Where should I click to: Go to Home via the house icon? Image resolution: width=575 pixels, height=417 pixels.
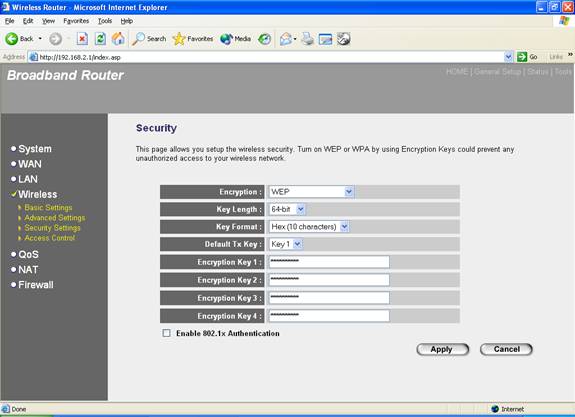118,39
